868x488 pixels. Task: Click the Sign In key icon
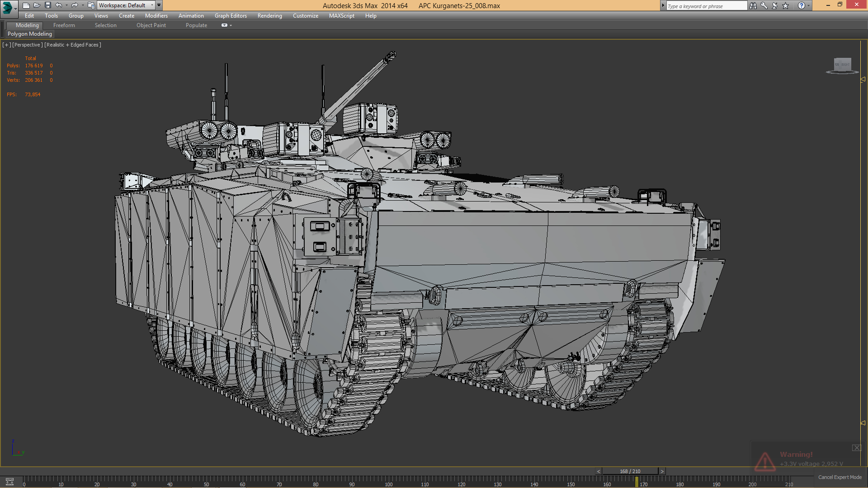click(764, 5)
